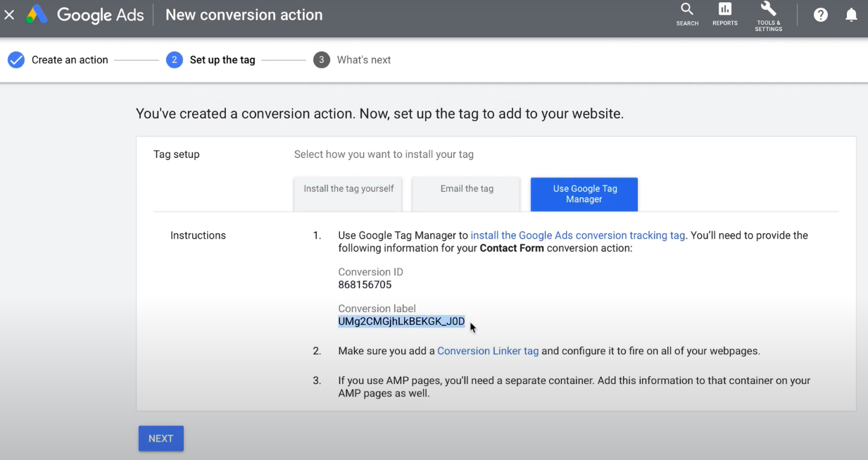Click the help question mark icon

[820, 14]
